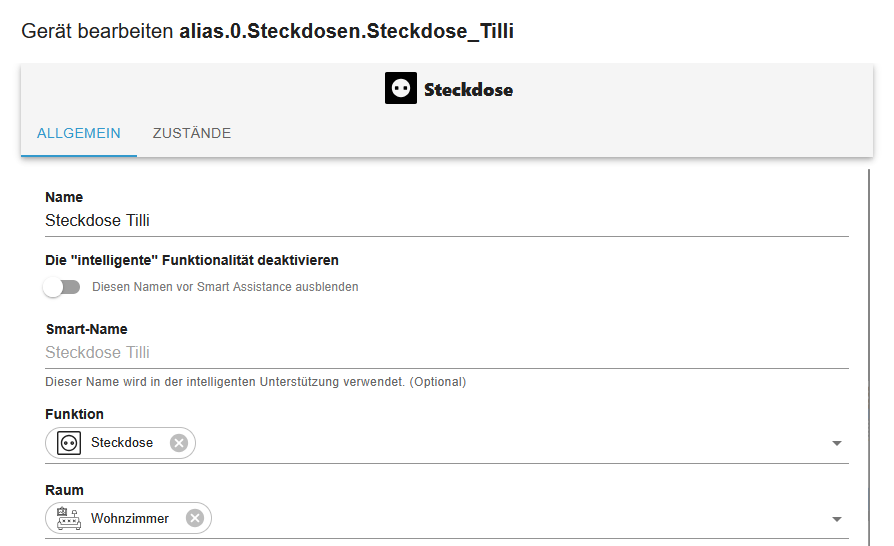Click the alias.0.Steckdosen.Steckdose_Tilli device ID heading
Image resolution: width=894 pixels, height=546 pixels.
click(346, 31)
